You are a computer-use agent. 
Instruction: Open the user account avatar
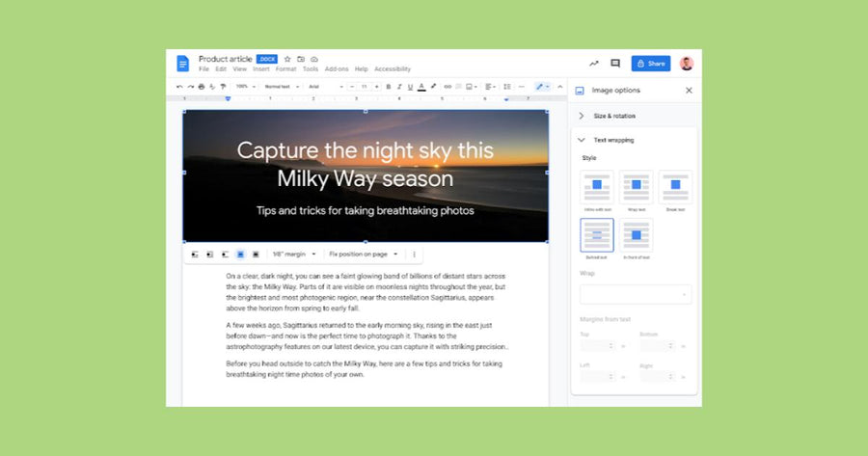687,63
